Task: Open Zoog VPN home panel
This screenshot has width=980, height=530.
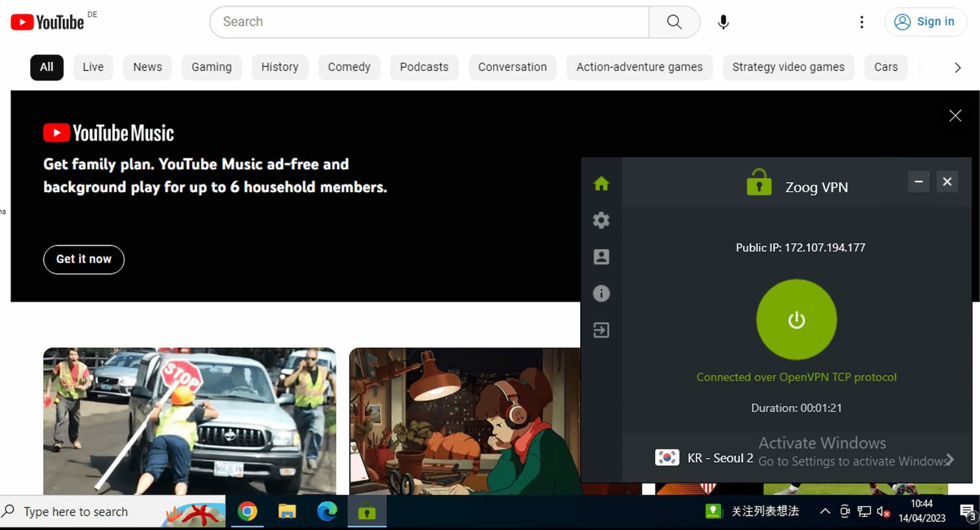Action: coord(601,184)
